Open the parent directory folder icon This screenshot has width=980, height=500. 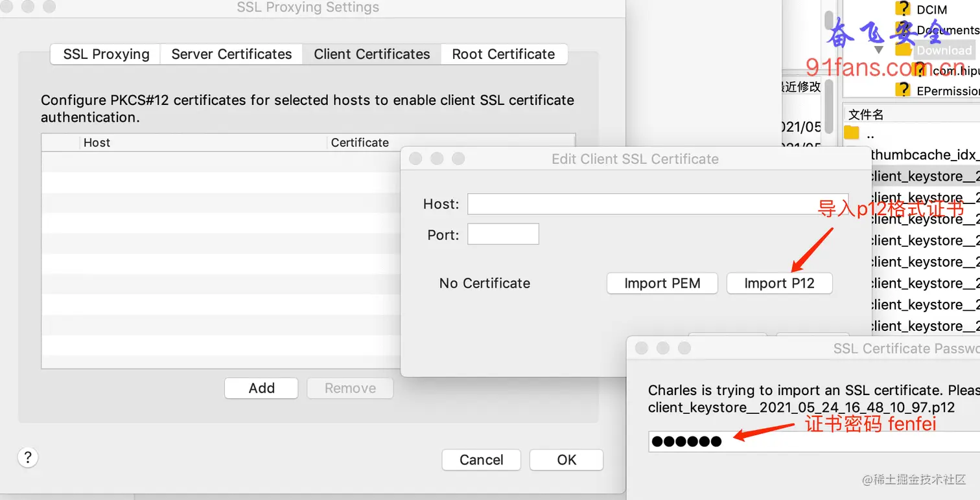pos(852,134)
